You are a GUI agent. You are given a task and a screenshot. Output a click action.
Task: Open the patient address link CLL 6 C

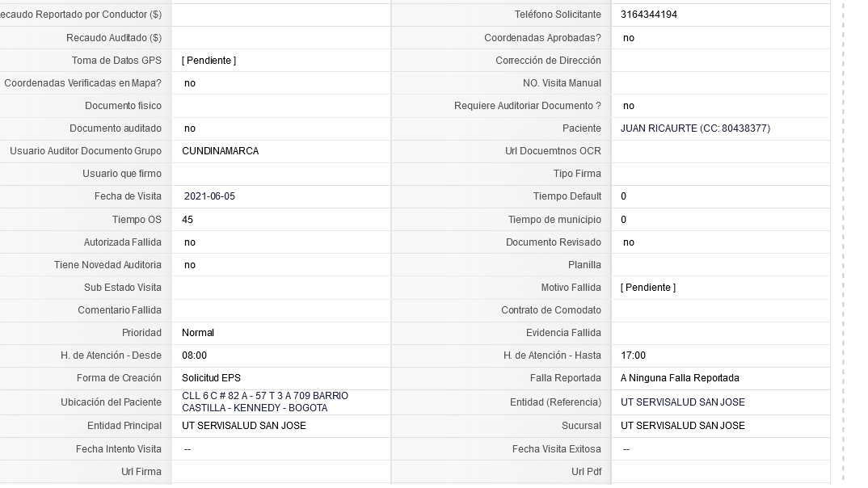coord(265,402)
